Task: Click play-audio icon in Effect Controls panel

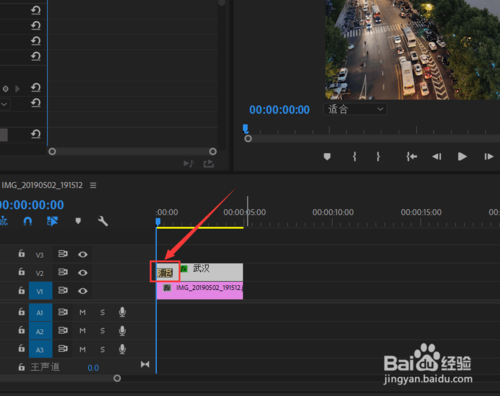Action: [x=189, y=163]
